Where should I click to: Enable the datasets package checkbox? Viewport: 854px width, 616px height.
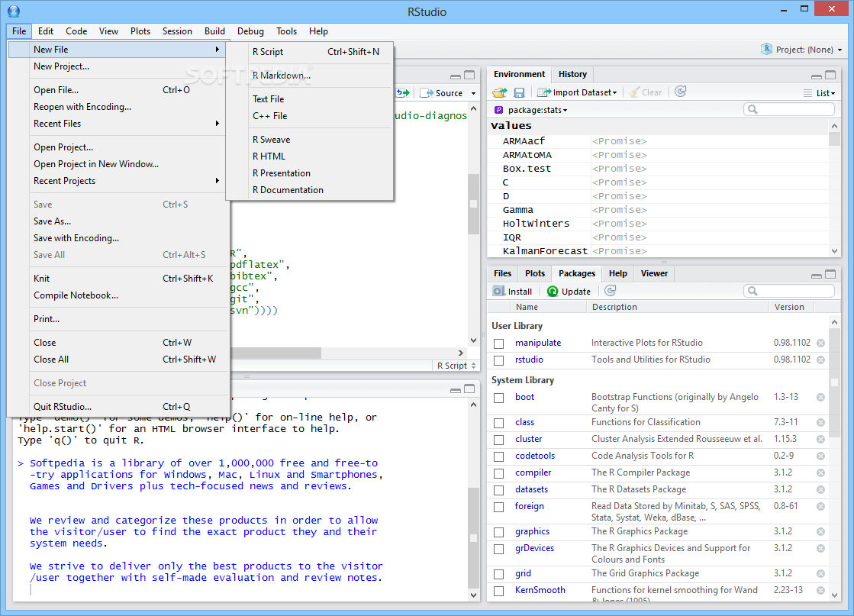(498, 491)
